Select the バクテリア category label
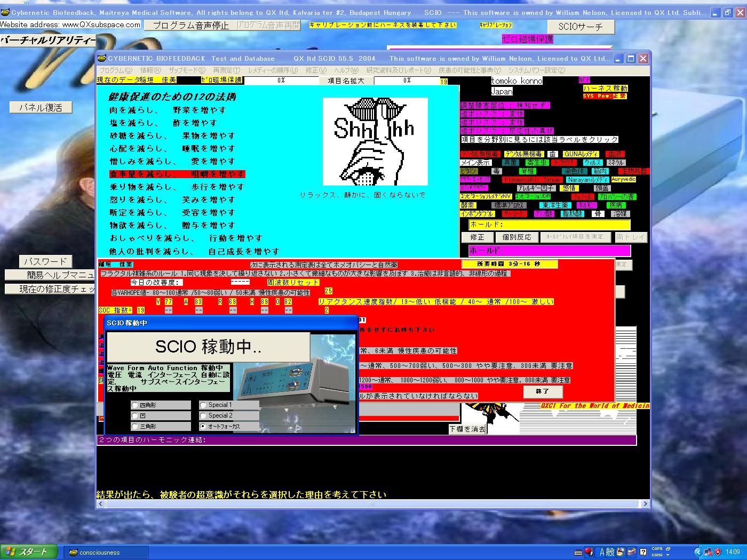This screenshot has width=747, height=560. click(564, 163)
